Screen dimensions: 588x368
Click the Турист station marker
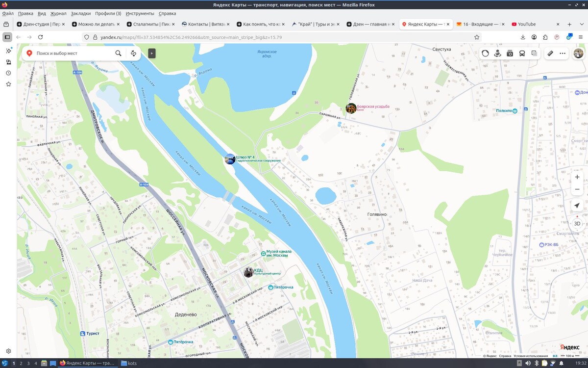[x=83, y=333]
